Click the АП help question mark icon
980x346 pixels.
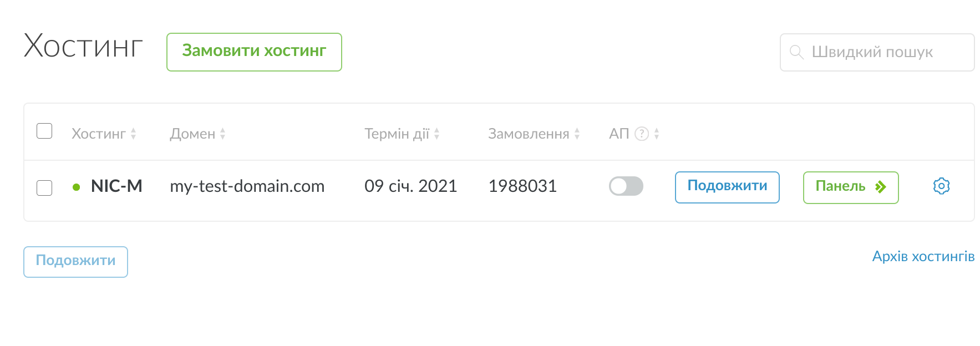click(641, 134)
